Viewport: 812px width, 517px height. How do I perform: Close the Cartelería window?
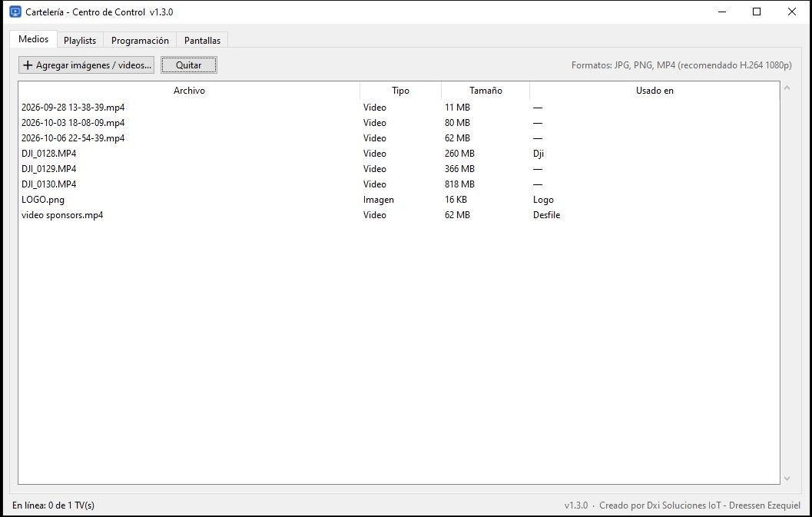point(792,12)
